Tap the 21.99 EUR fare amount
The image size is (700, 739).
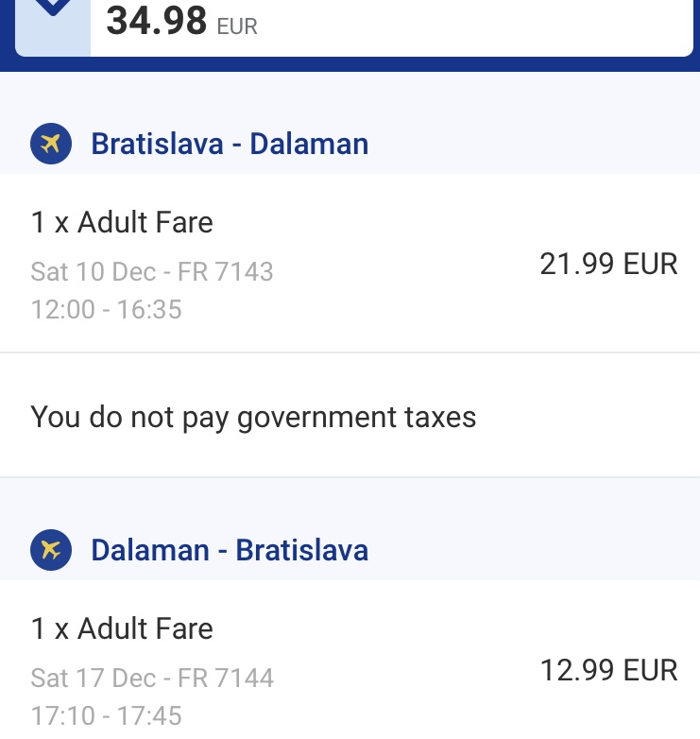608,264
